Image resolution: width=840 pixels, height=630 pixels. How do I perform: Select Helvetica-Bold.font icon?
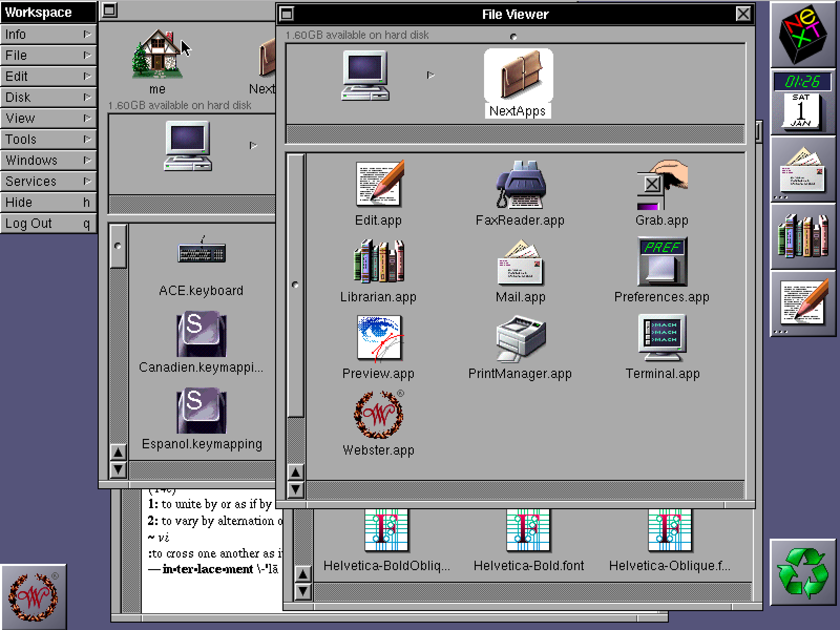coord(528,530)
